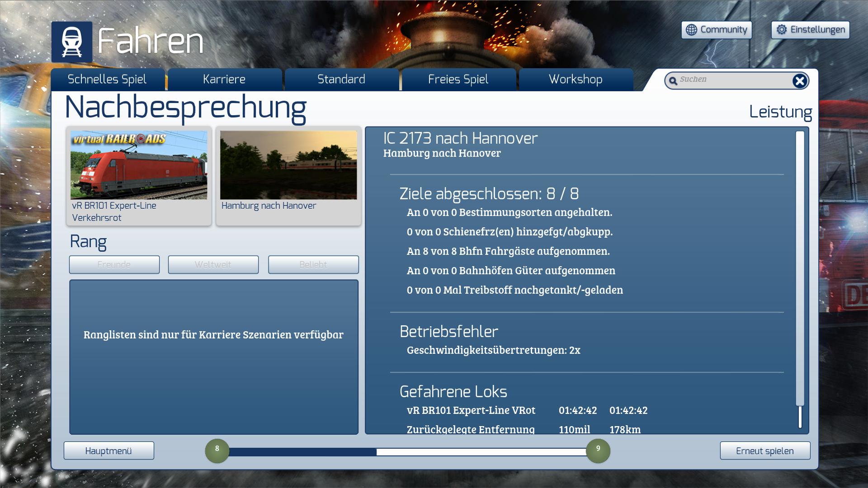
Task: Click the experience progress bar
Action: [x=407, y=452]
